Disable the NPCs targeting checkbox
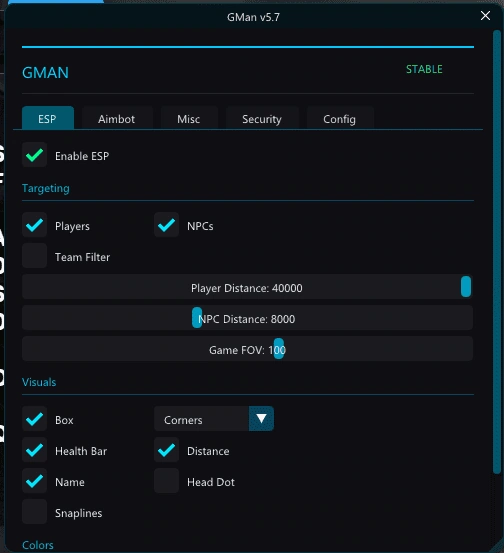Screen dimensions: 504x553 pyautogui.click(x=166, y=225)
